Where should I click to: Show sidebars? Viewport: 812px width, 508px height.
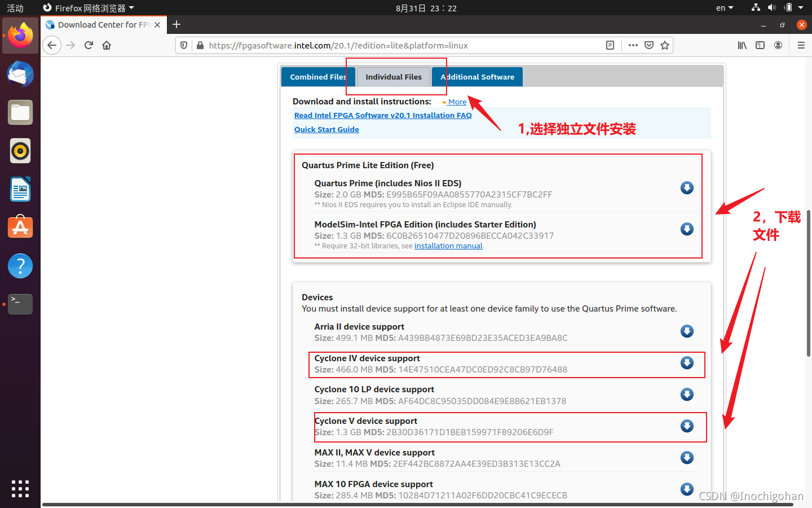point(760,45)
